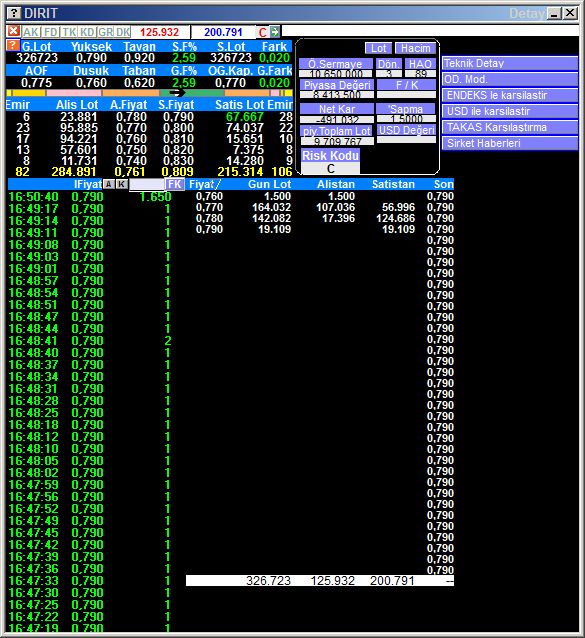Click the small A button beside IFiyat
The height and width of the screenshot is (638, 585).
tap(109, 184)
